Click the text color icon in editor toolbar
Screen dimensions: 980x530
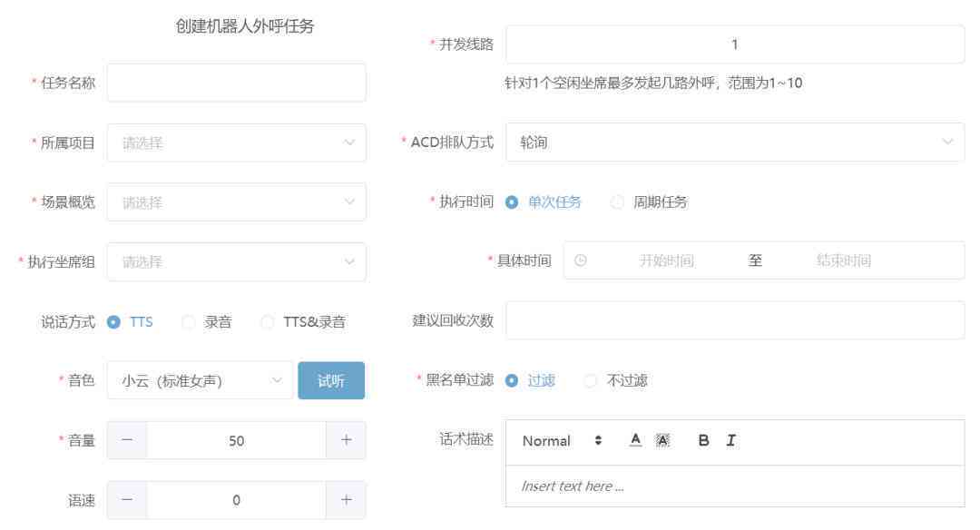coord(635,440)
